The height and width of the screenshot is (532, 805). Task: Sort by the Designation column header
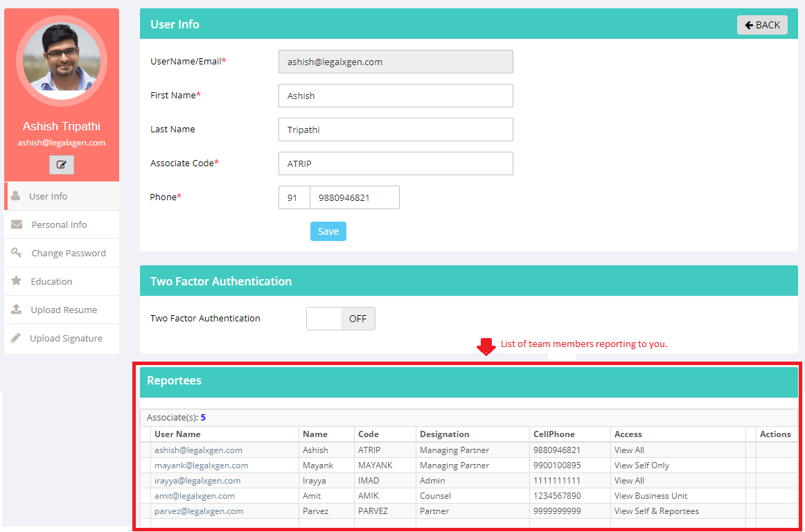(x=444, y=434)
